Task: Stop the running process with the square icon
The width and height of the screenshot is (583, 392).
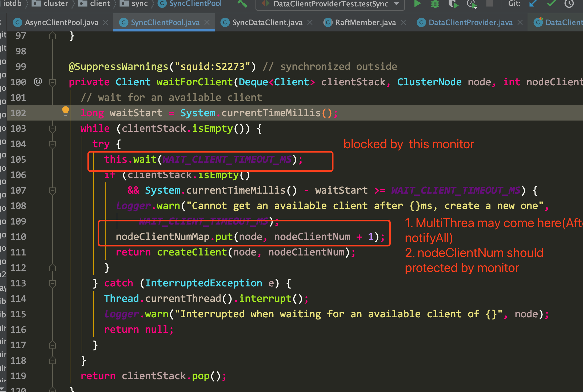Action: [490, 3]
